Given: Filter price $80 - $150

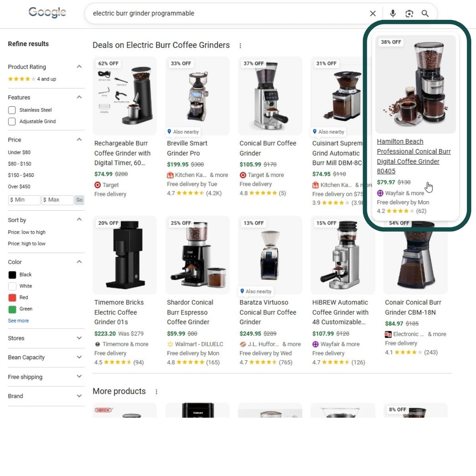Looking at the screenshot, I should click(x=19, y=164).
